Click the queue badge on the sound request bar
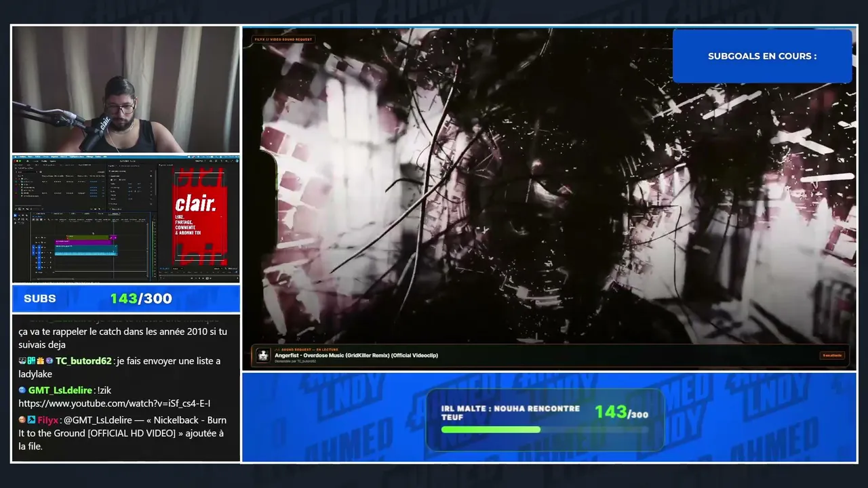The width and height of the screenshot is (868, 488). pyautogui.click(x=831, y=355)
